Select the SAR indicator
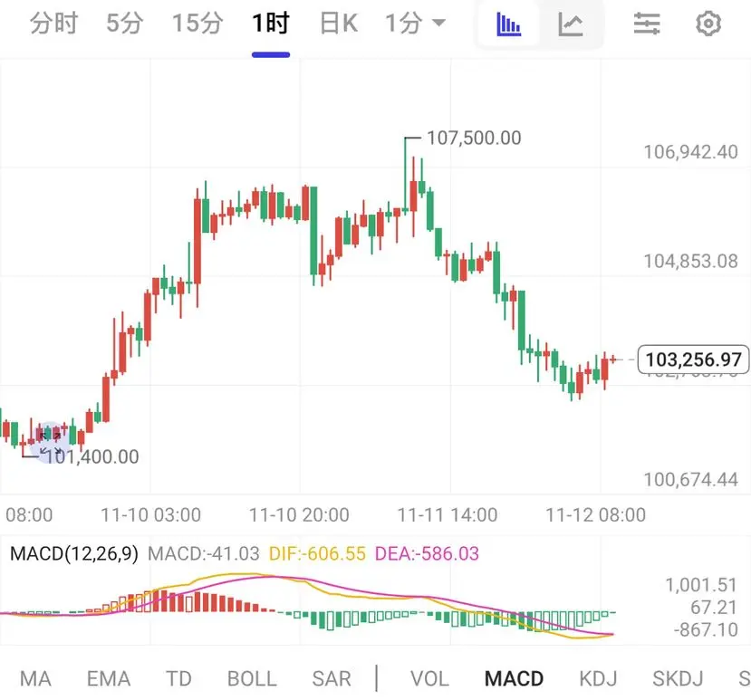Screen dimensions: 751x700 point(332,678)
